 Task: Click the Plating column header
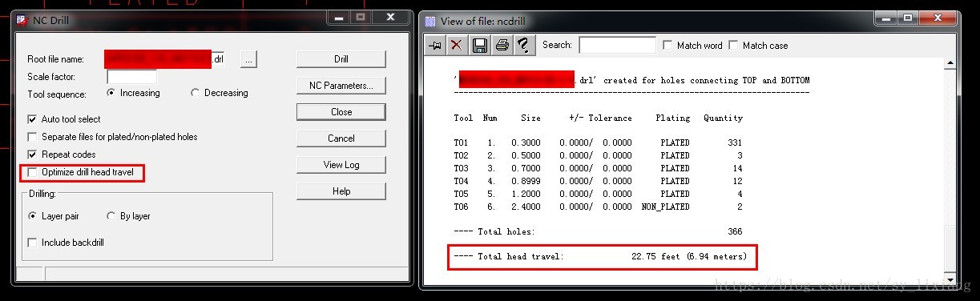pos(673,118)
